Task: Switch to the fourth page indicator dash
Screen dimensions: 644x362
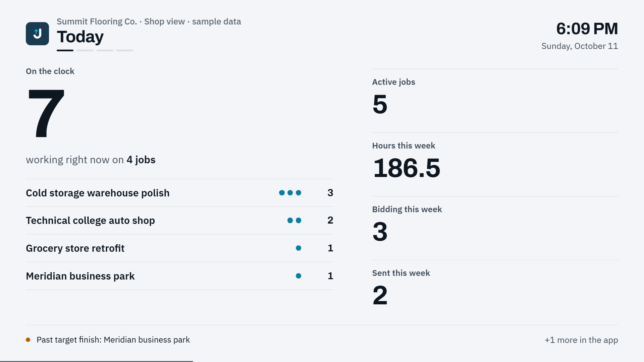Action: pos(125,50)
